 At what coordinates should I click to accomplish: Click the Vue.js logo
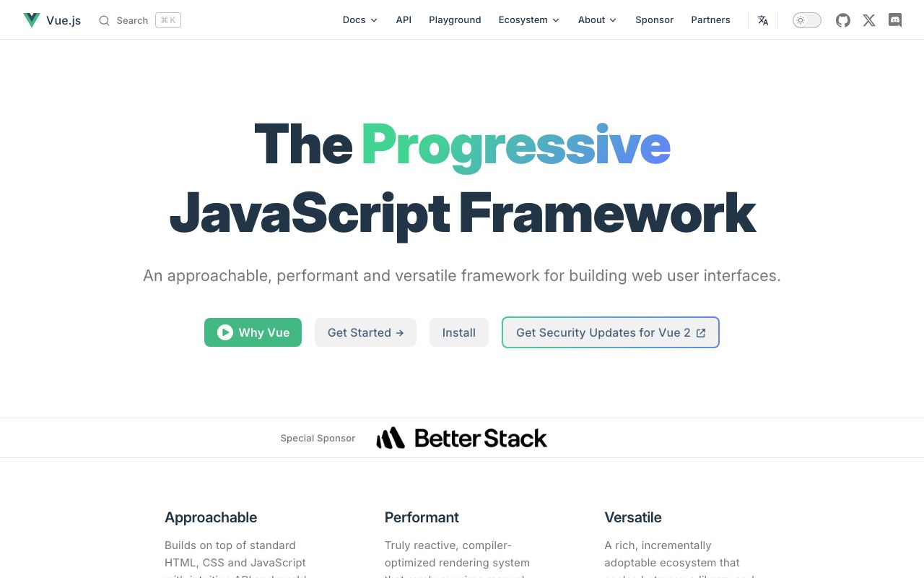(x=32, y=20)
